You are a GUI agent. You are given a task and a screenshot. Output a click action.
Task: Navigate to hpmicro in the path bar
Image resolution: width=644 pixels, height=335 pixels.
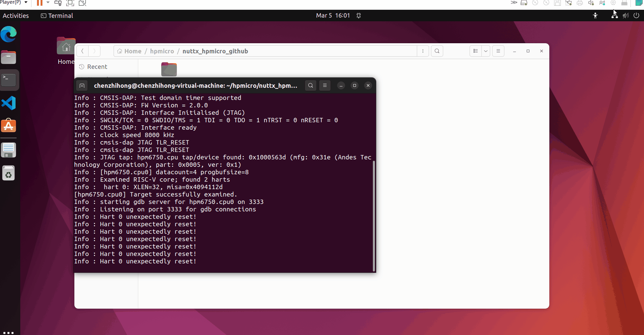(x=162, y=51)
